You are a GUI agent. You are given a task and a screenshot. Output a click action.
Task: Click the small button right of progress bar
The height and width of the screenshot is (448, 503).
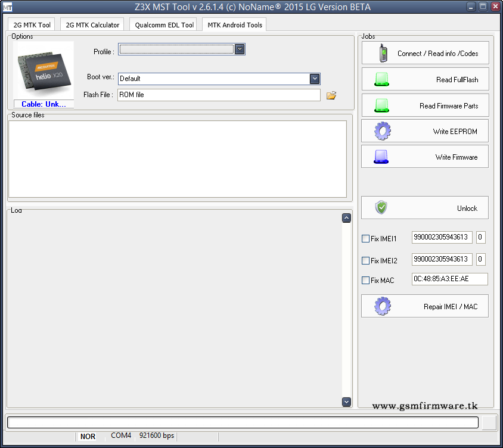[489, 422]
